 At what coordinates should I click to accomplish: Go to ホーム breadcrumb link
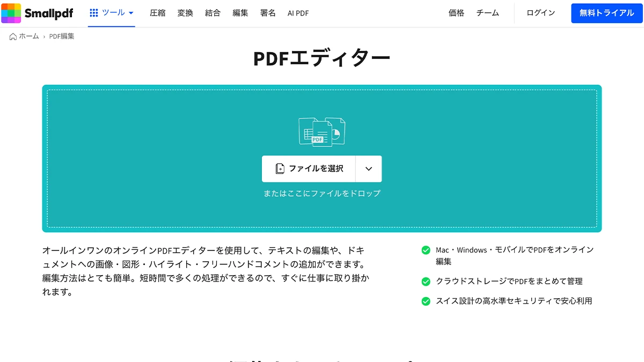(29, 36)
